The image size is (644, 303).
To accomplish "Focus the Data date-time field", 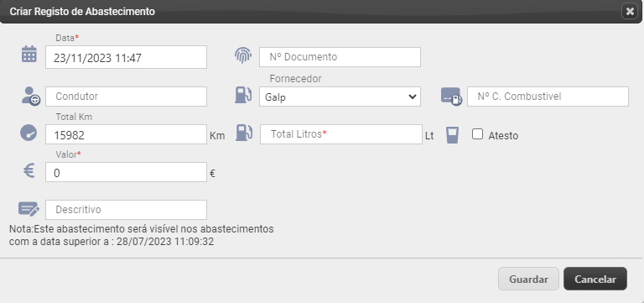I will [x=126, y=57].
